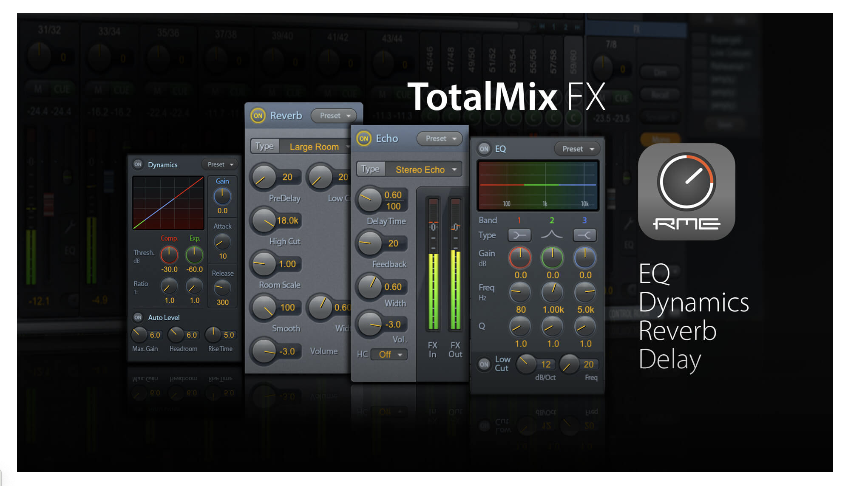Select EQ band 3 high-shelf type icon
Image resolution: width=868 pixels, height=486 pixels.
click(x=584, y=235)
